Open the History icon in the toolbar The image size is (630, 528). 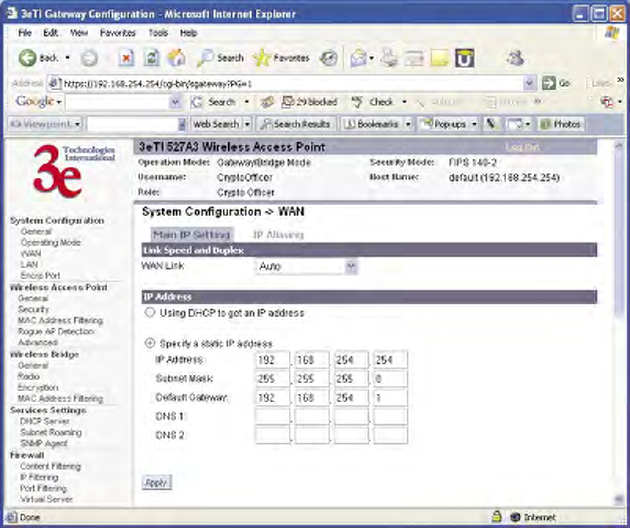(329, 59)
